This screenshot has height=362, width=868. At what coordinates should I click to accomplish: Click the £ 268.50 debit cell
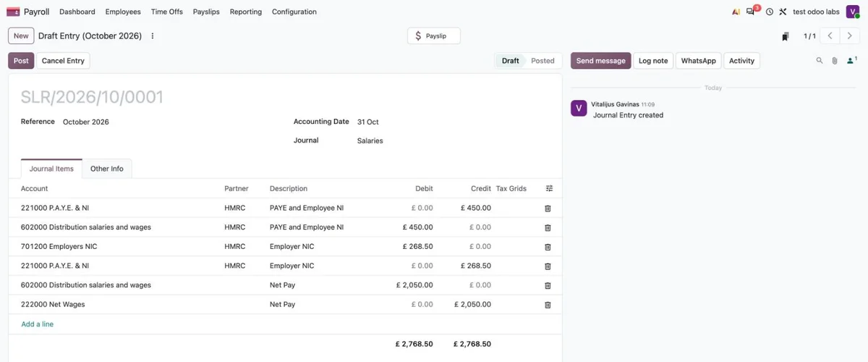[x=418, y=247]
